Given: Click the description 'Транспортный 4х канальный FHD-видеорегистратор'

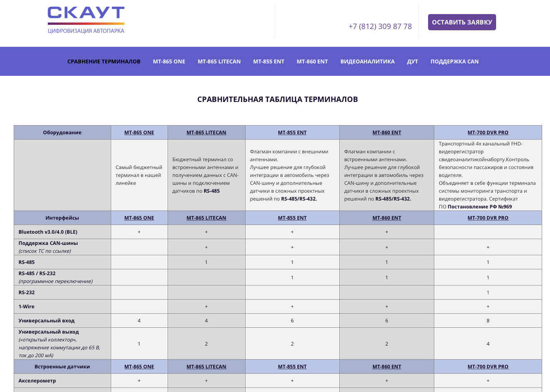Looking at the screenshot, I should click(x=488, y=175).
